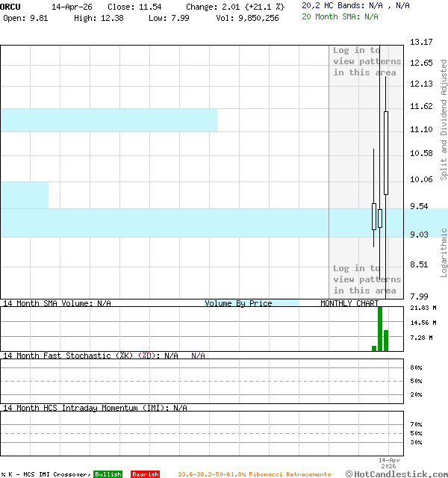Click the 14 Month SMA Volume label

[x=57, y=303]
